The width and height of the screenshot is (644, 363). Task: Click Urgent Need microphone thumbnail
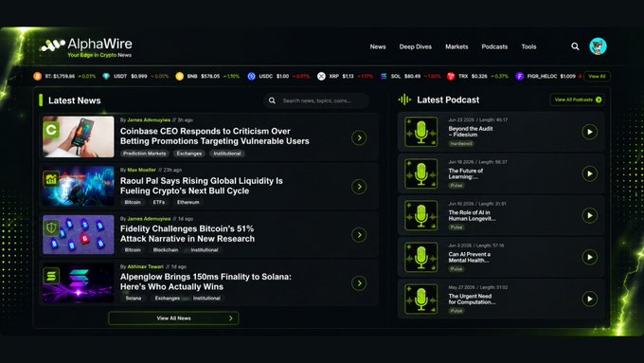point(421,299)
